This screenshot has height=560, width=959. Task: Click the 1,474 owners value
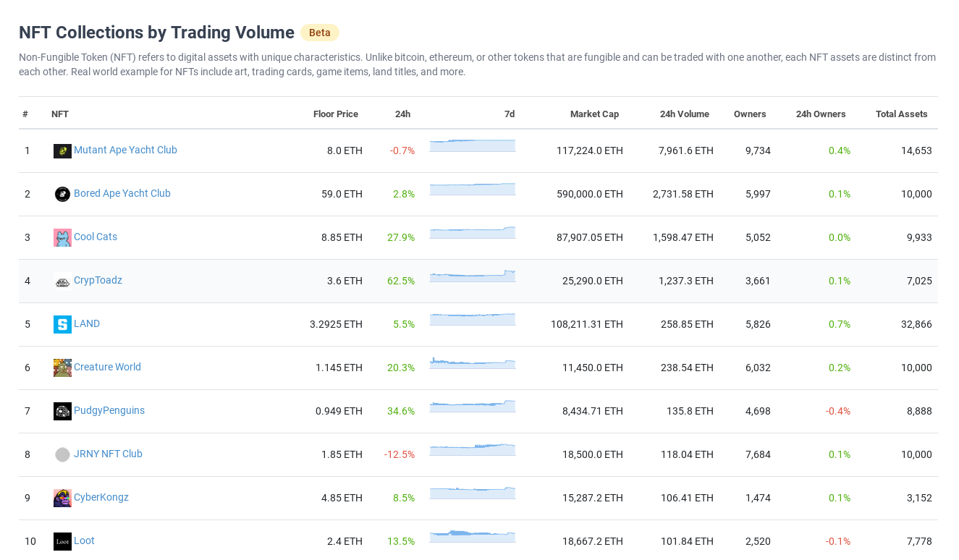click(758, 498)
